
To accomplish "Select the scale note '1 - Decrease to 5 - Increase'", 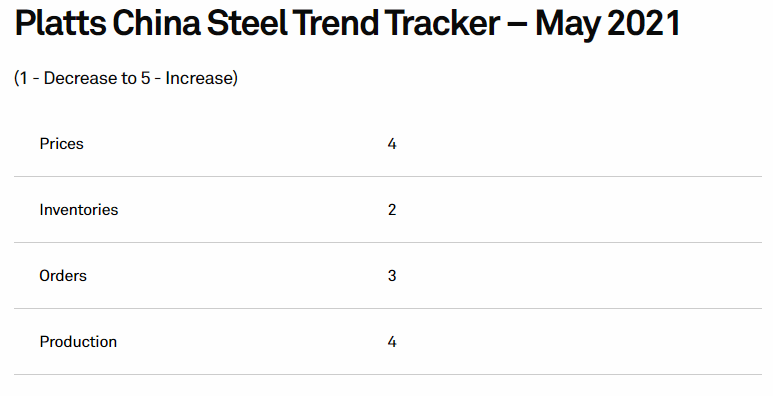I will tap(126, 78).
